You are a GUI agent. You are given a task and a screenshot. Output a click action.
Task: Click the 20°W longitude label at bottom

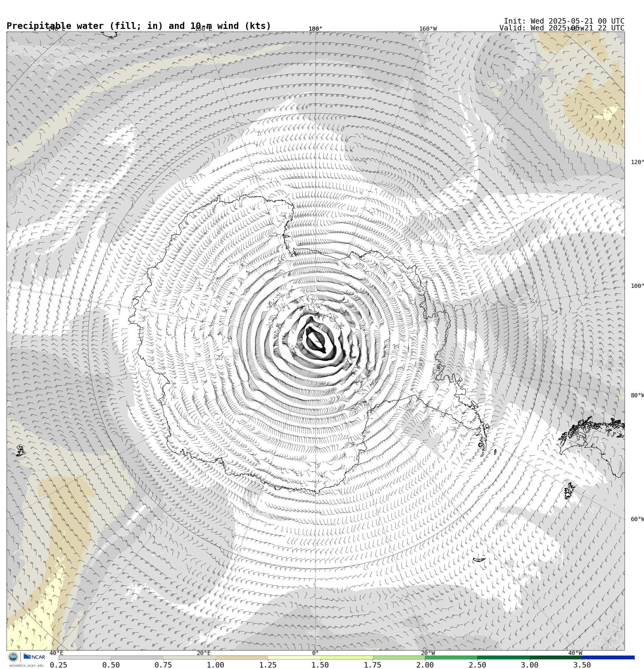click(428, 653)
